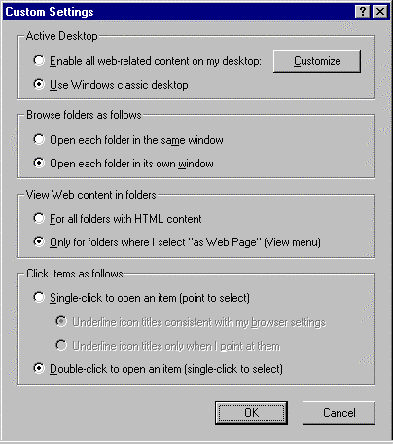The height and width of the screenshot is (444, 393).
Task: Choose Use Windows classic desktop option
Action: (39, 84)
